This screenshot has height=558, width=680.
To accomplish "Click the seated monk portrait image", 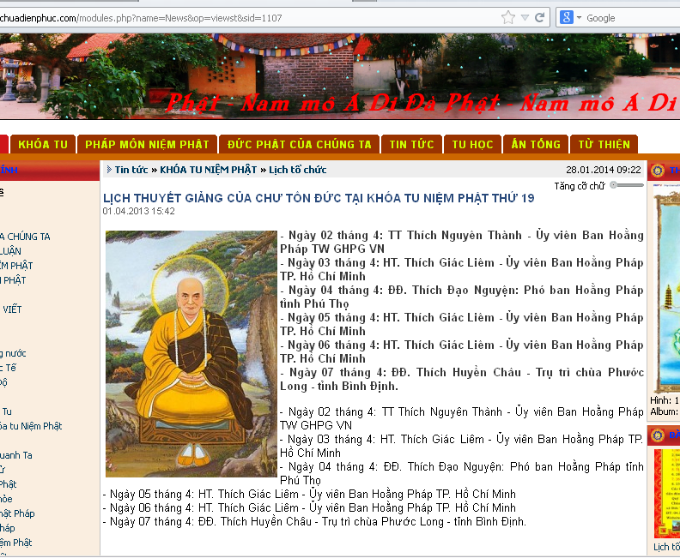I will [191, 354].
